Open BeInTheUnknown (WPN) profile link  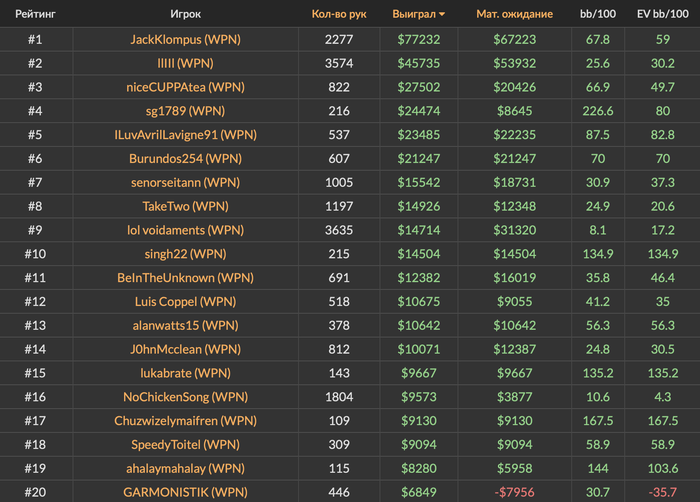[x=185, y=277]
